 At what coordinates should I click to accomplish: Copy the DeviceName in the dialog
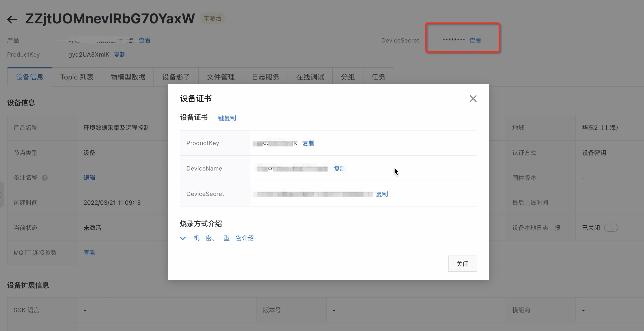point(340,169)
